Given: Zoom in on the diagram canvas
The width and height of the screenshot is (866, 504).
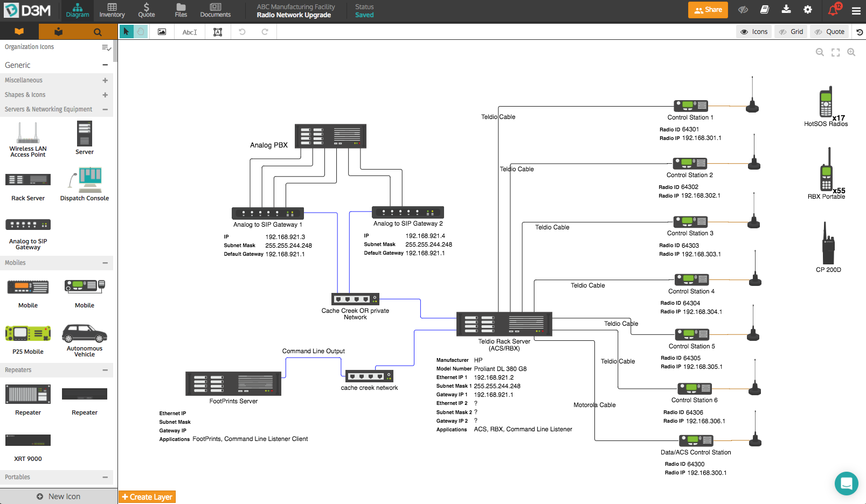Looking at the screenshot, I should pyautogui.click(x=851, y=52).
